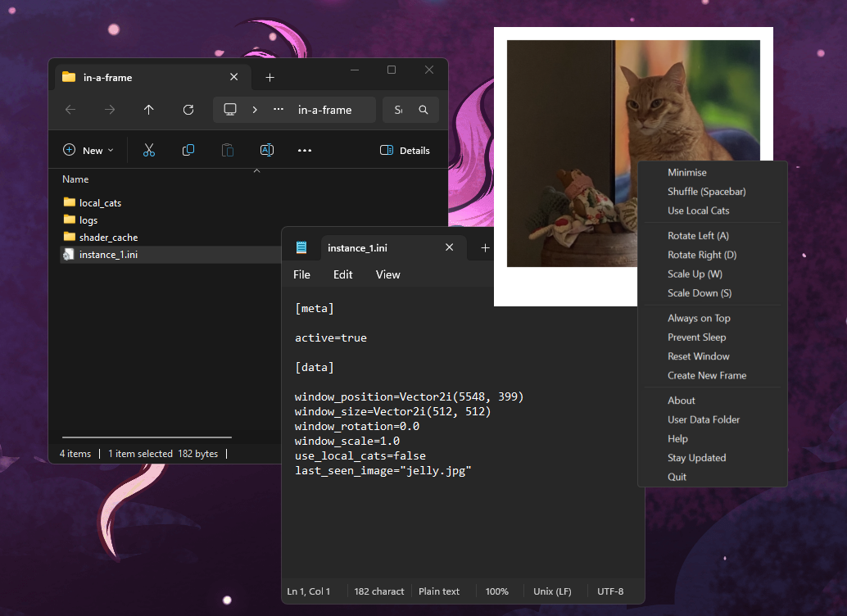Choose Create New Frame menu entry
The image size is (847, 616).
click(x=707, y=375)
